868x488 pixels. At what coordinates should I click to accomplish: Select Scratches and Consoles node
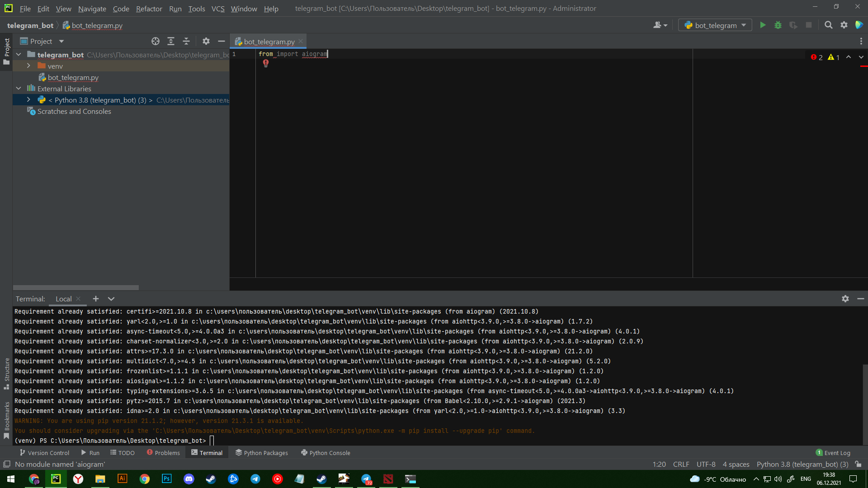click(x=74, y=111)
